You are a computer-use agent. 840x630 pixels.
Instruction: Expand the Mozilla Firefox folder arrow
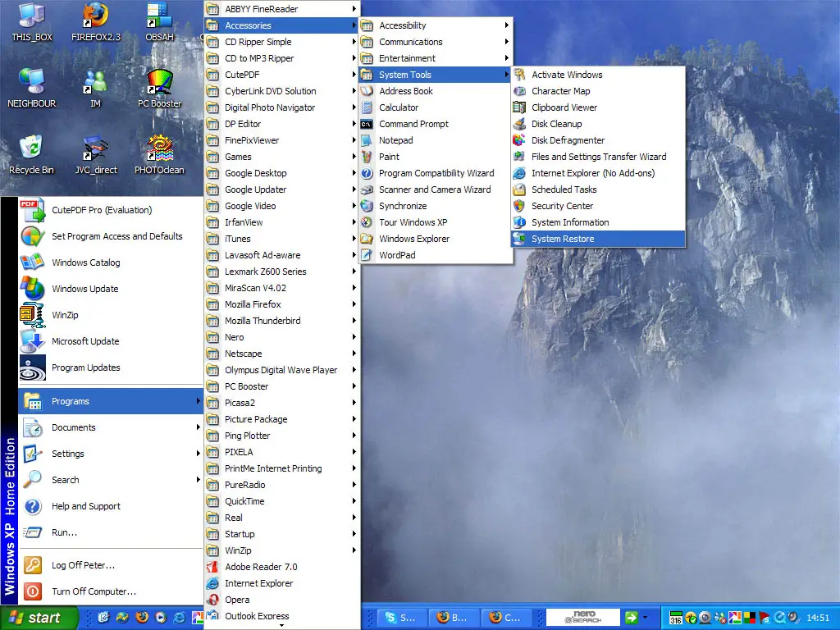click(x=354, y=304)
